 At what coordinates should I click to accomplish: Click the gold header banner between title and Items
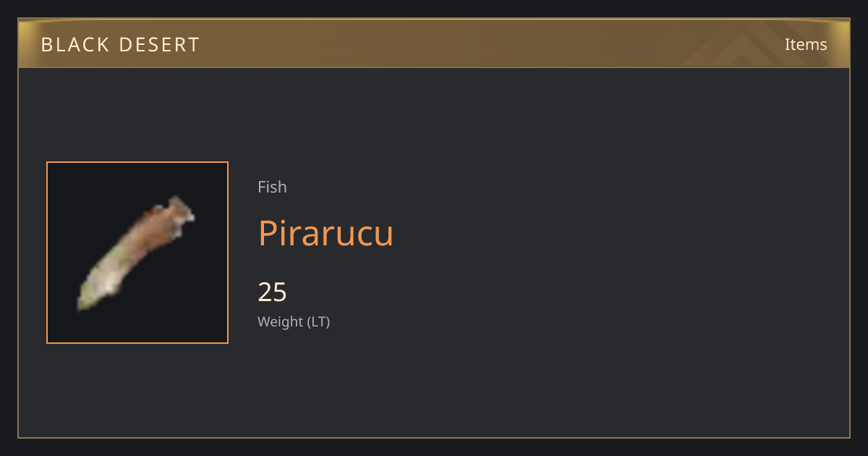pyautogui.click(x=492, y=44)
